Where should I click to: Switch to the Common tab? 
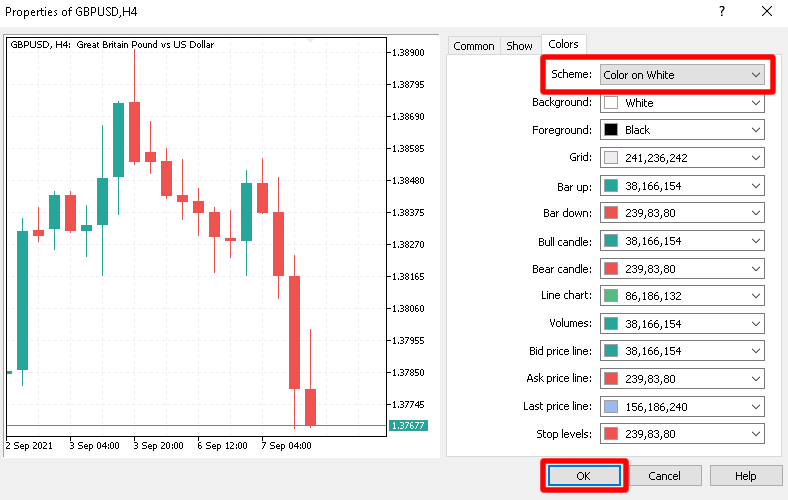(474, 46)
